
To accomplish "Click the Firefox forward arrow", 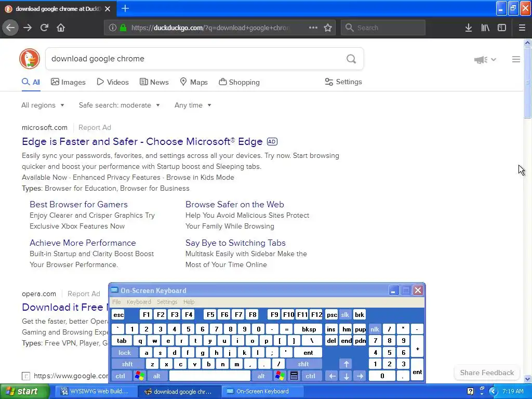I will click(28, 28).
